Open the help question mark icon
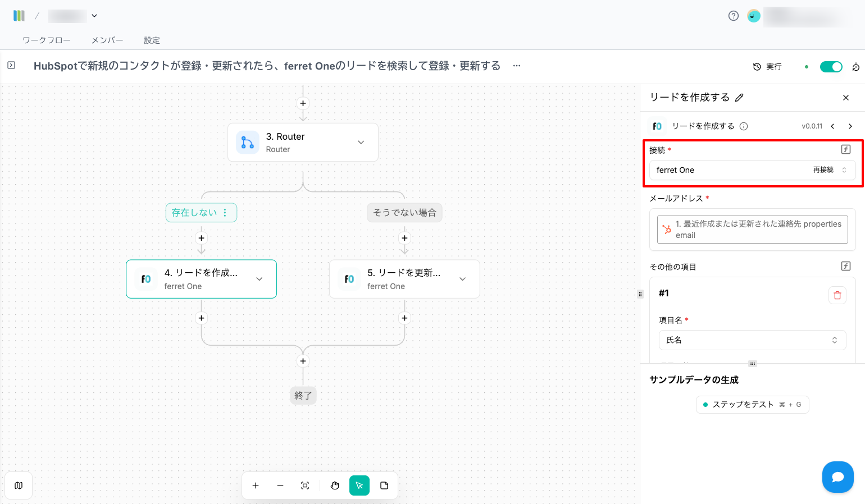 [x=733, y=16]
